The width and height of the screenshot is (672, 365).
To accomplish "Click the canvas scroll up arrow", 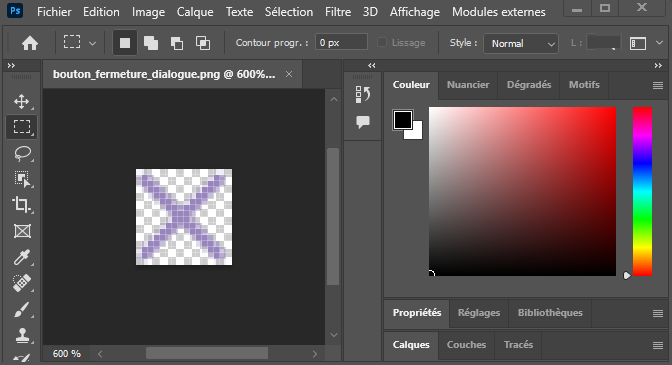I will [334, 99].
